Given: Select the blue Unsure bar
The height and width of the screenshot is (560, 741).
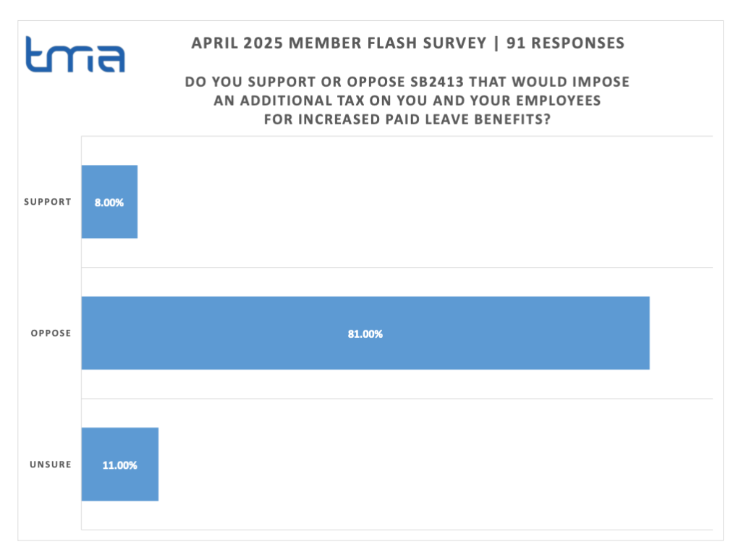Looking at the screenshot, I should click(x=120, y=464).
